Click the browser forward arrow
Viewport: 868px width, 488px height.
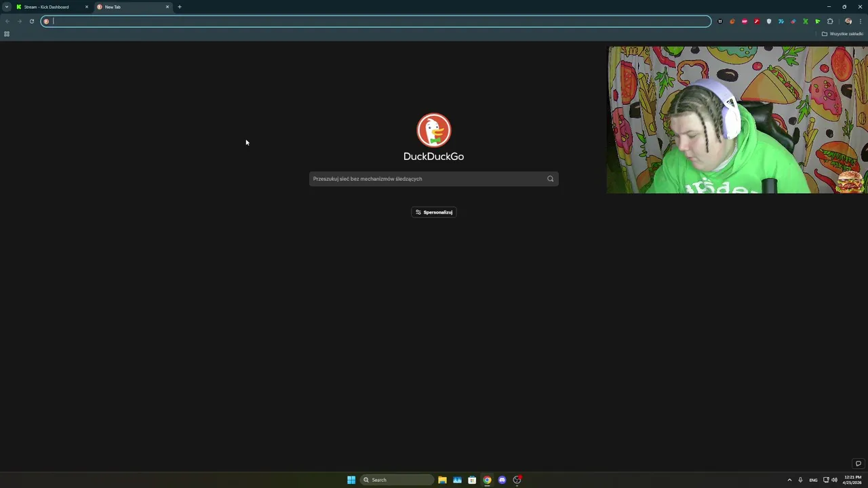pos(20,21)
